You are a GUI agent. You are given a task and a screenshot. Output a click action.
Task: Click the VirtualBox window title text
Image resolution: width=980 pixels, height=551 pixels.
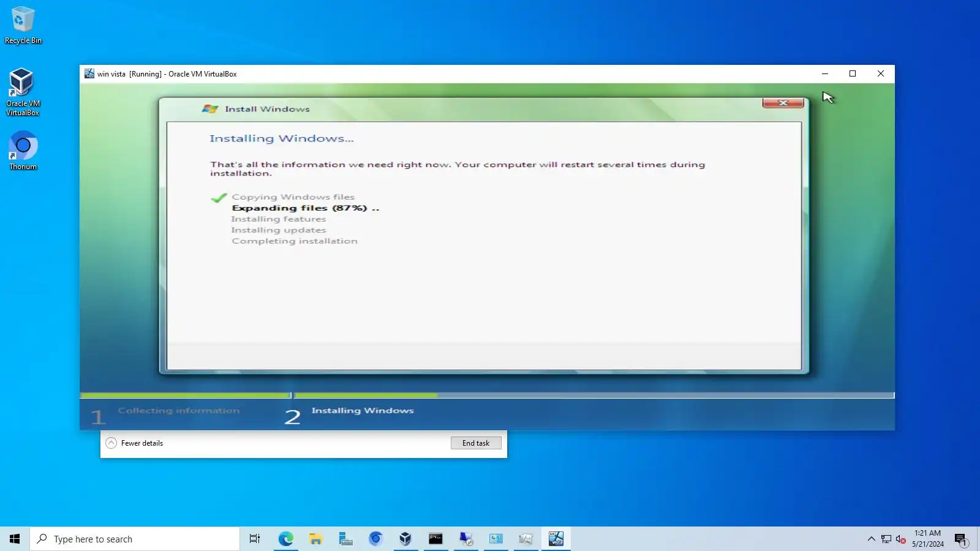[x=167, y=74]
